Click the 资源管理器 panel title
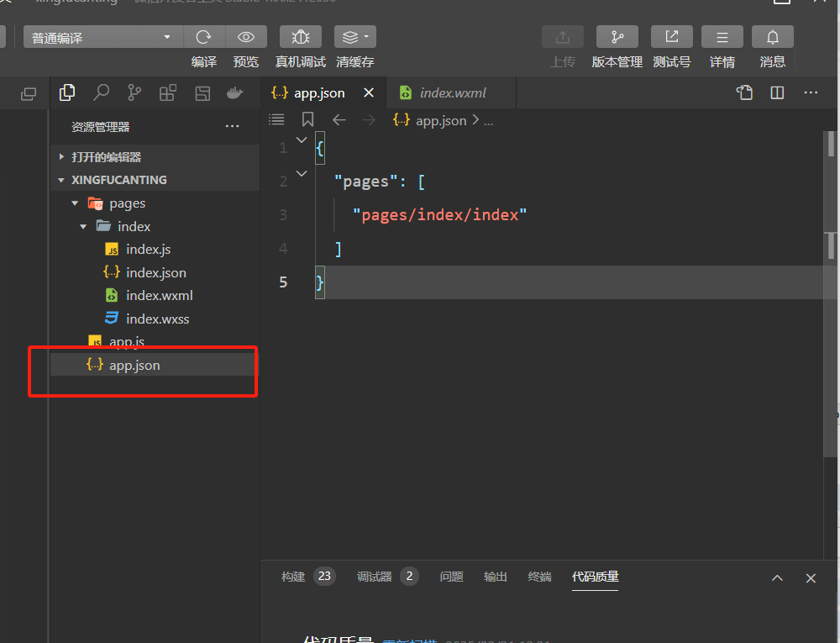The image size is (840, 643). 101,127
